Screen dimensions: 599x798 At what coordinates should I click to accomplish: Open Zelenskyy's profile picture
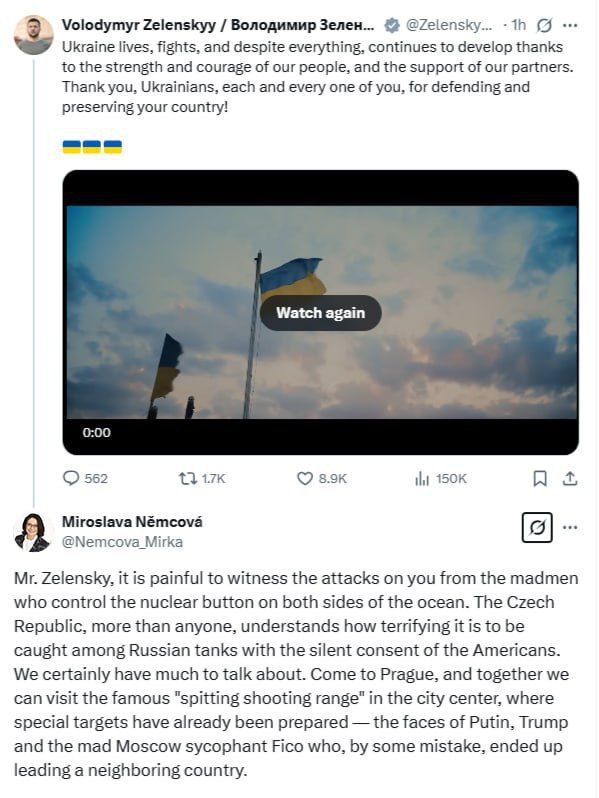[x=33, y=35]
